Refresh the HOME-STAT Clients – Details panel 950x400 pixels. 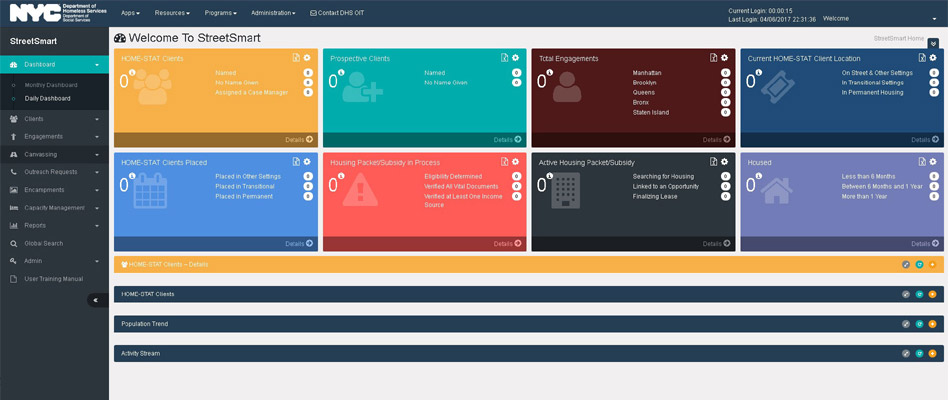click(919, 264)
